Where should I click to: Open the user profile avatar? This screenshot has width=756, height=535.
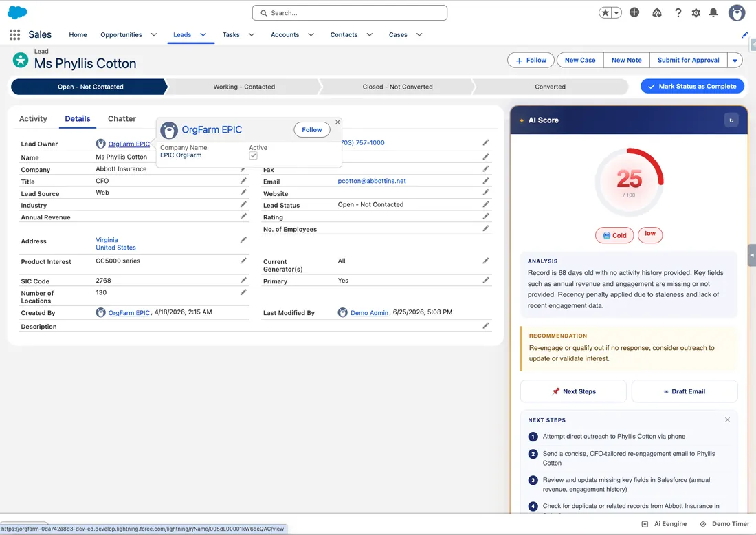pos(736,13)
